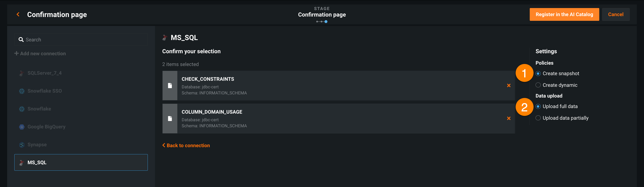The image size is (644, 187).
Task: Click the plus icon for Add new connection
Action: [17, 53]
